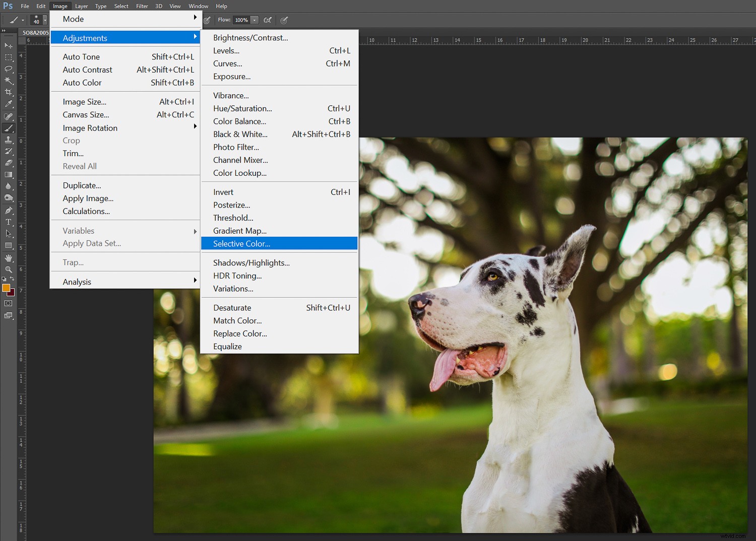Select the Lasso tool

(8, 69)
